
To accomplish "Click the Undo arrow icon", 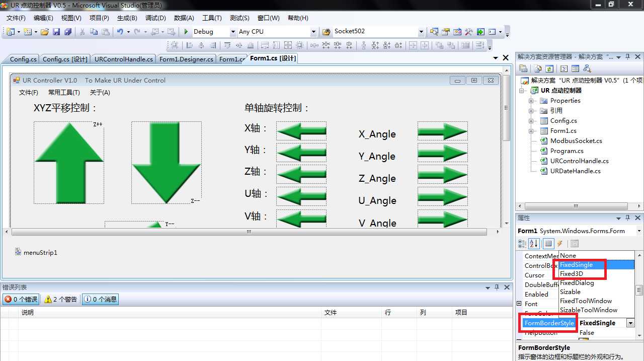I will [120, 32].
